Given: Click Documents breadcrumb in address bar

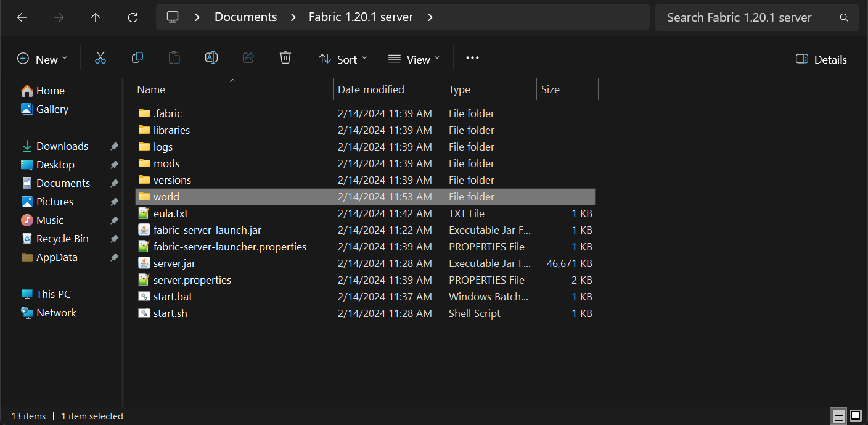Looking at the screenshot, I should pyautogui.click(x=245, y=17).
